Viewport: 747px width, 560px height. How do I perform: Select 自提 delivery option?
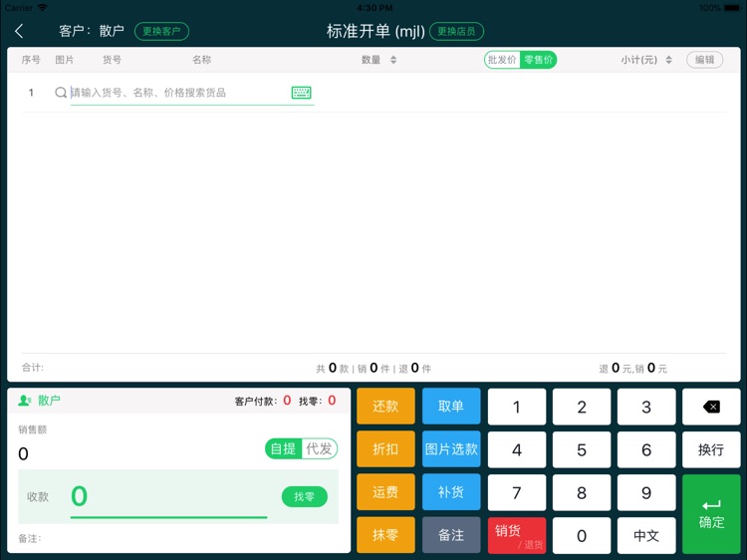coord(284,448)
